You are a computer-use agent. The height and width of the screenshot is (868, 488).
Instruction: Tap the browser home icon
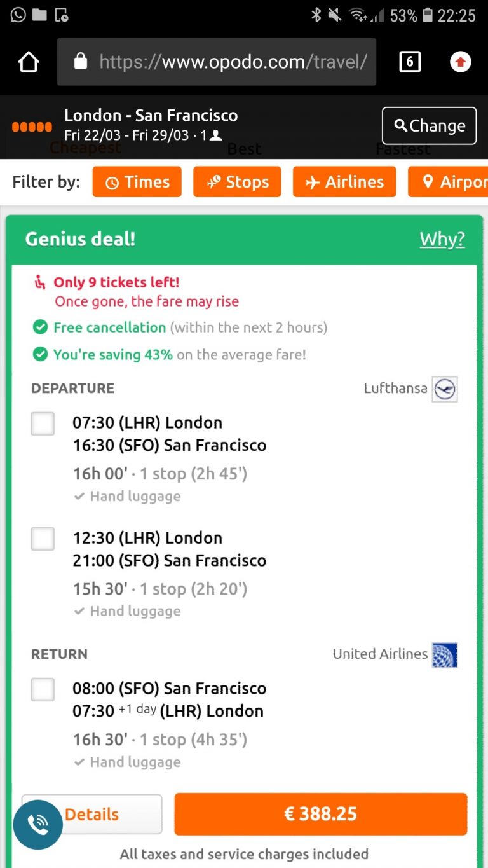[29, 62]
